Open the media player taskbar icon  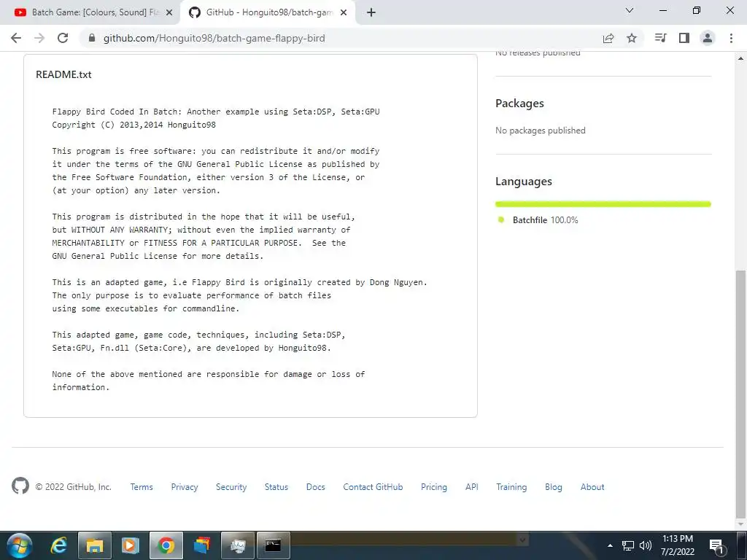pos(130,545)
